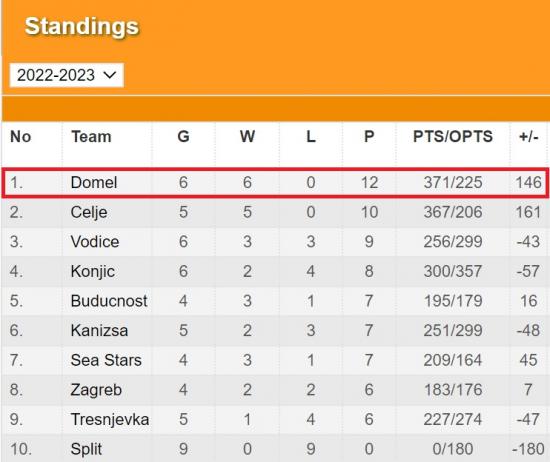This screenshot has width=550, height=462.
Task: Click the +/- difference column header
Action: point(529,136)
